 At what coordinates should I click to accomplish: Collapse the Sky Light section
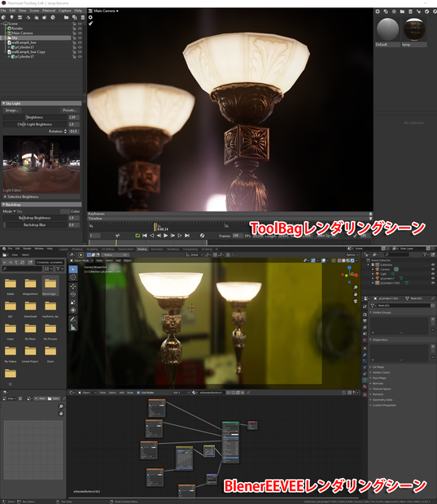coord(3,103)
